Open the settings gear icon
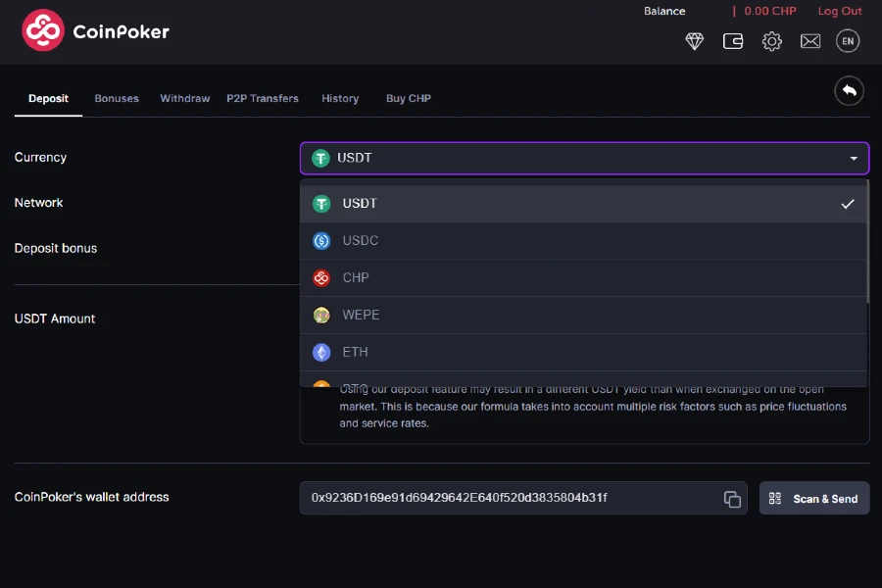Screen dimensions: 882x588 [771, 41]
